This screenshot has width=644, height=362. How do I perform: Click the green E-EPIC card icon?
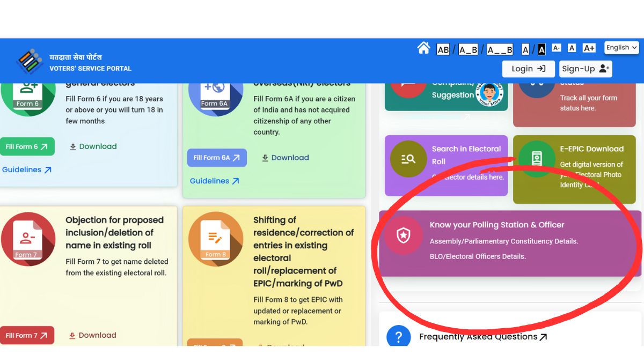(536, 159)
